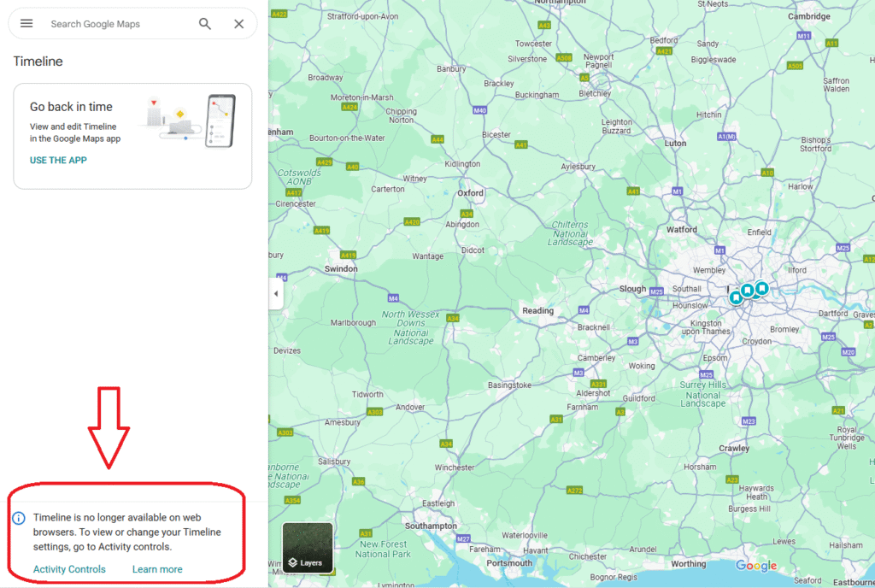
Task: Click the Watford town label
Action: tap(682, 229)
